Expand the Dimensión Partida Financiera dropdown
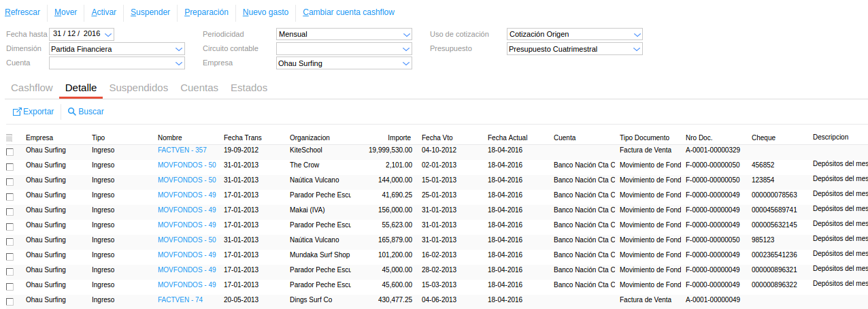Image resolution: width=868 pixels, height=309 pixels. point(179,49)
